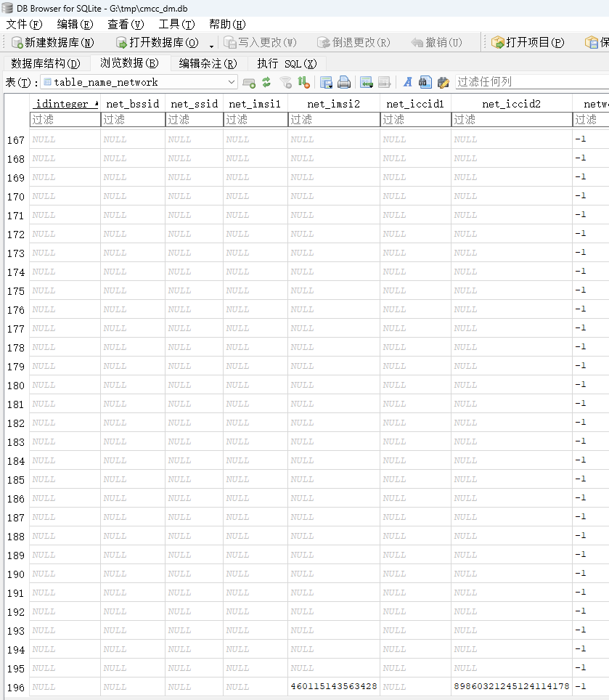
Task: Click the cell containing 89860321245124114178
Action: pyautogui.click(x=512, y=687)
